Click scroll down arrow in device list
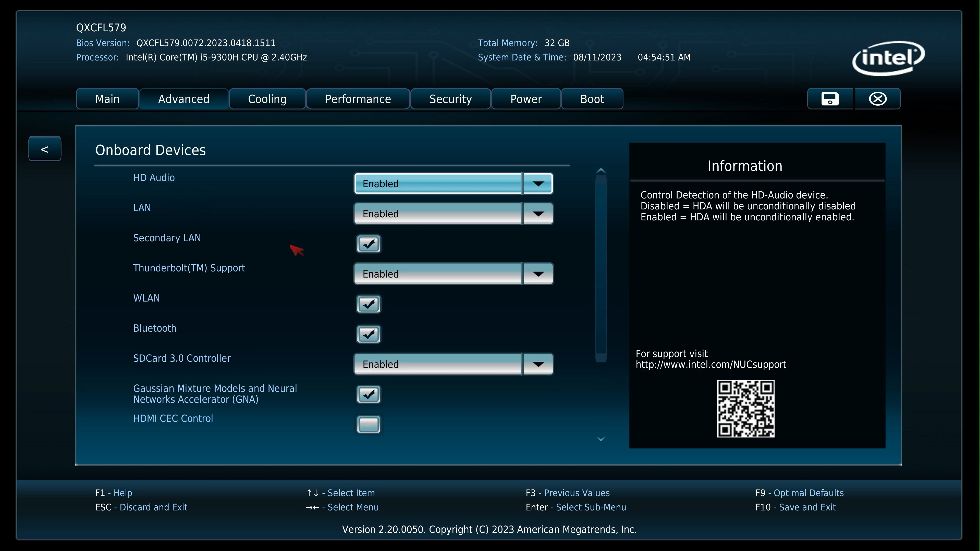 [601, 439]
